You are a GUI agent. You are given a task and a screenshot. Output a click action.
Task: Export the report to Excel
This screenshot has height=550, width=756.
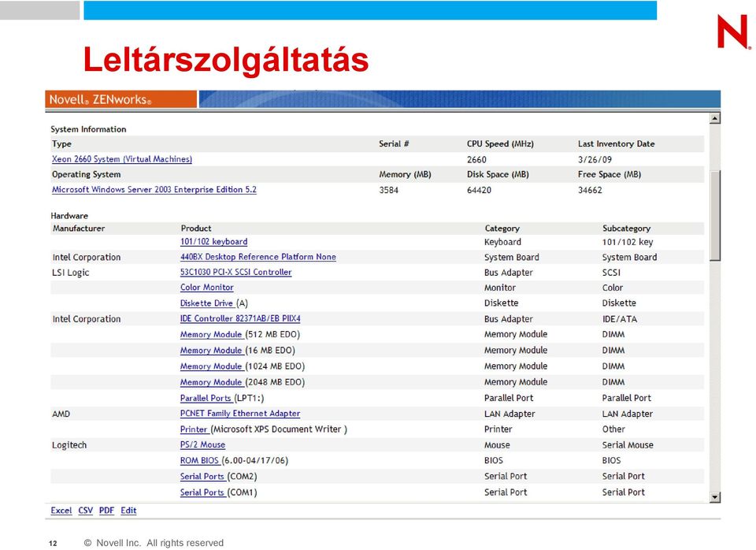(x=61, y=511)
